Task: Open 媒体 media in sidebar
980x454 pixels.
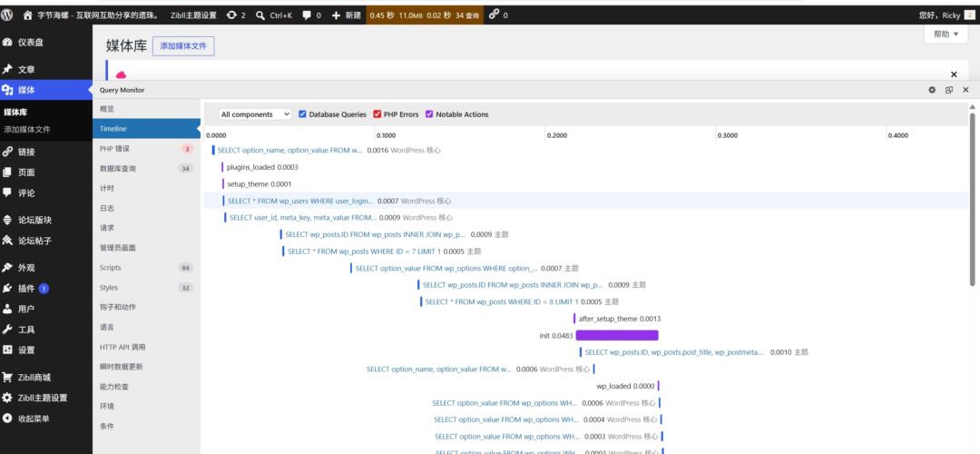Action: click(46, 90)
